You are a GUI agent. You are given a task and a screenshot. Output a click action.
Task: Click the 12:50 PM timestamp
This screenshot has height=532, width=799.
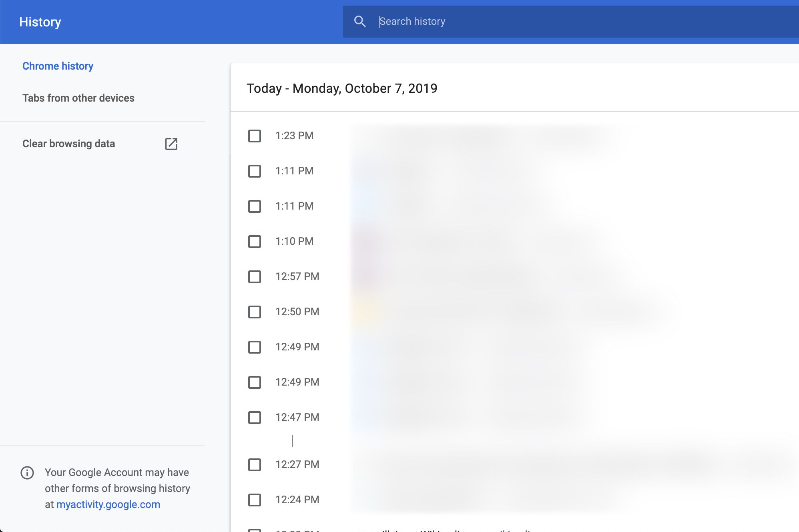pyautogui.click(x=297, y=312)
